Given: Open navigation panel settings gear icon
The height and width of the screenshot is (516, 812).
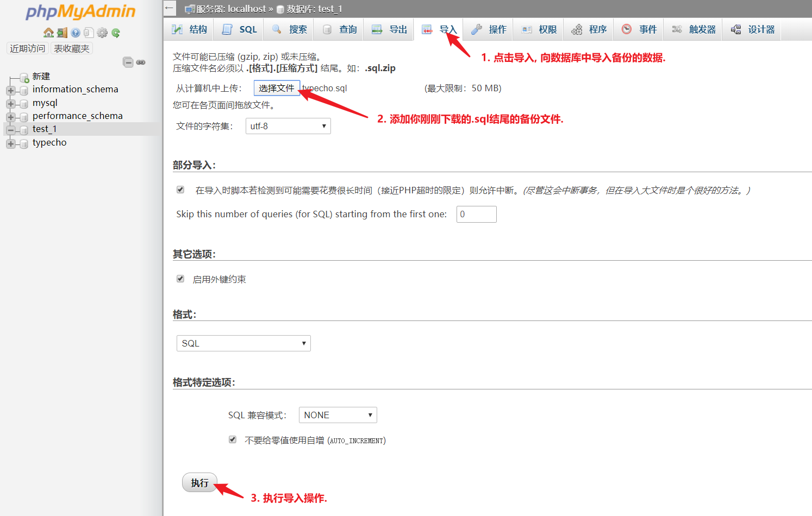Looking at the screenshot, I should (102, 33).
